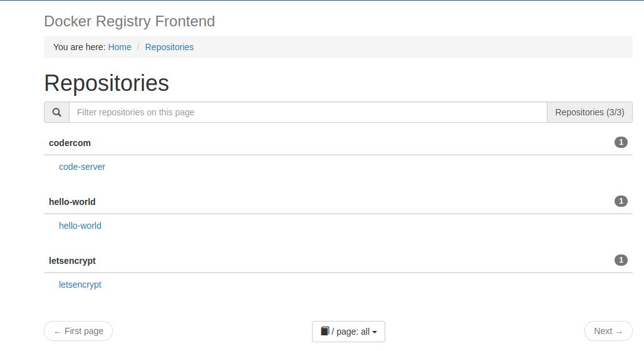Select Repositories in the breadcrumb
This screenshot has width=644, height=351.
click(169, 47)
